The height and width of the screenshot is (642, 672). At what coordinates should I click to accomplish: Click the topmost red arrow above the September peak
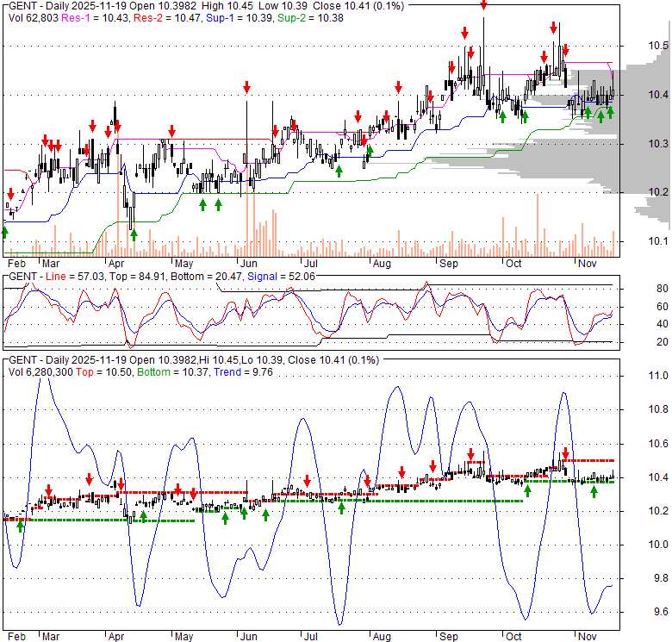coord(483,4)
